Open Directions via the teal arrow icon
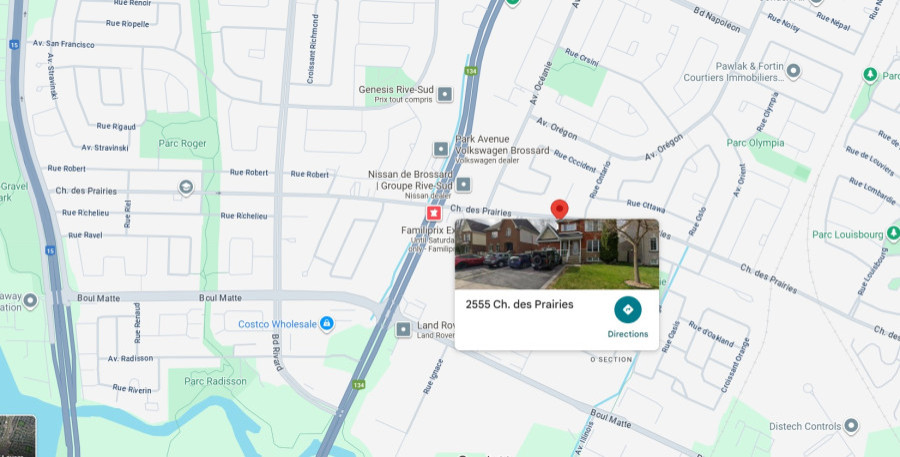Image resolution: width=900 pixels, height=457 pixels. tap(627, 309)
